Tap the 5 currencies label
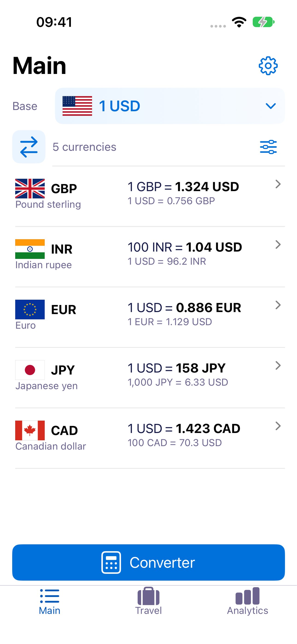This screenshot has width=297, height=644. pos(84,147)
